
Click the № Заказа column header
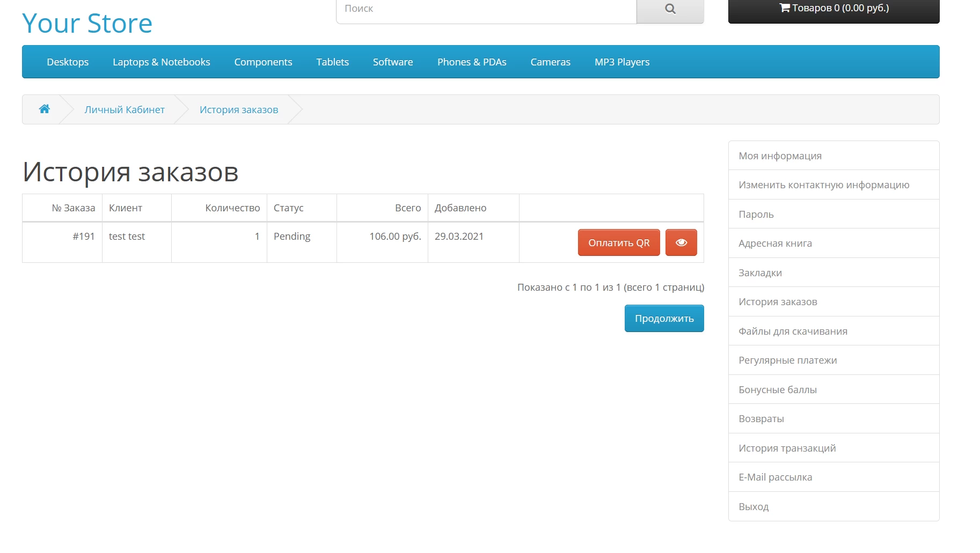pyautogui.click(x=62, y=208)
